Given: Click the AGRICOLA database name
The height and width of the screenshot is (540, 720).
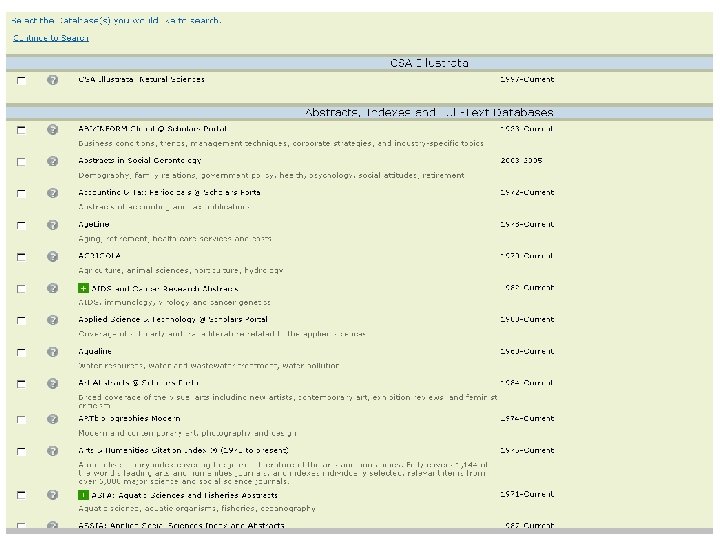Looking at the screenshot, I should (100, 256).
